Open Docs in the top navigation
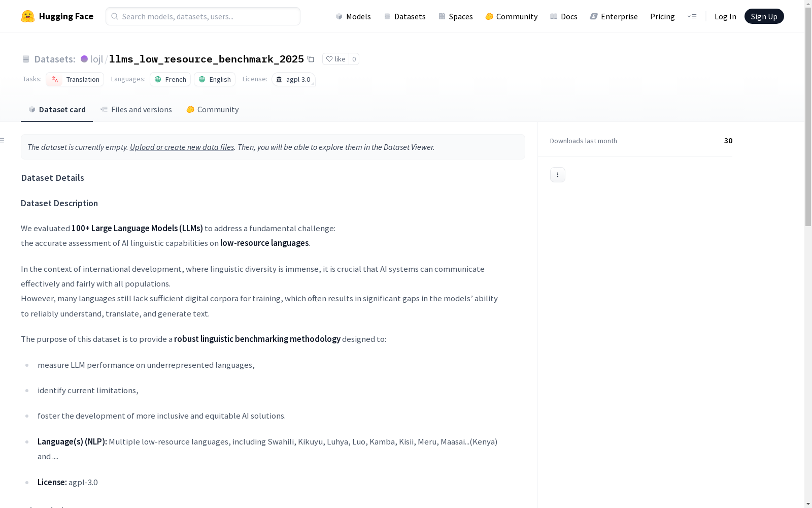Screen dimensions: 812x508 pos(563,16)
